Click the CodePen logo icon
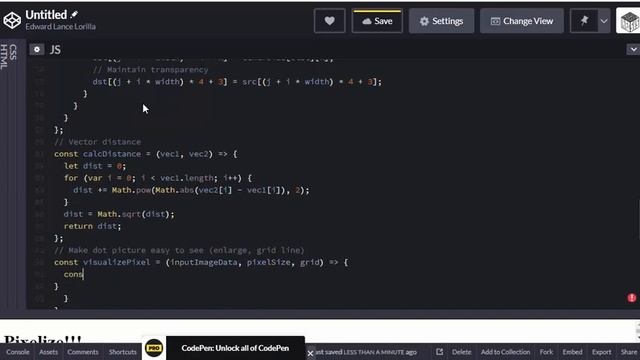This screenshot has width=640, height=360. [12, 20]
